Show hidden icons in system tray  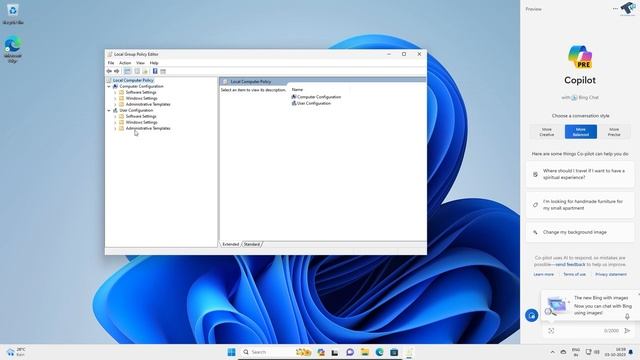point(553,352)
